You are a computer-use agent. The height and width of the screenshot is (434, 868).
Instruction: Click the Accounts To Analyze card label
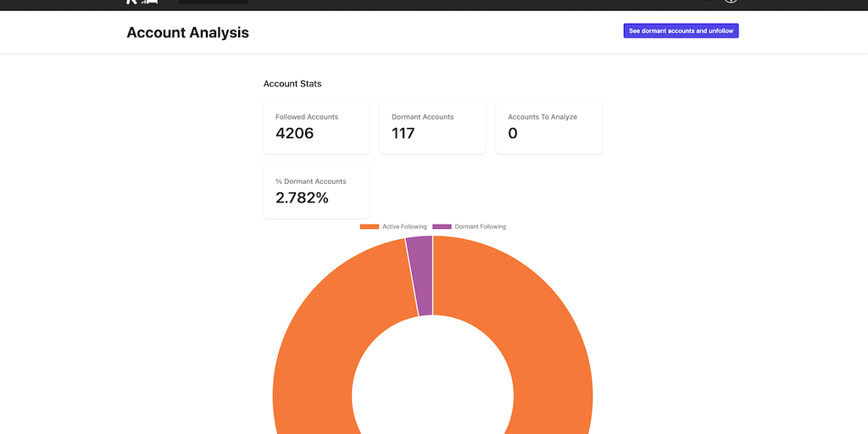click(x=542, y=117)
